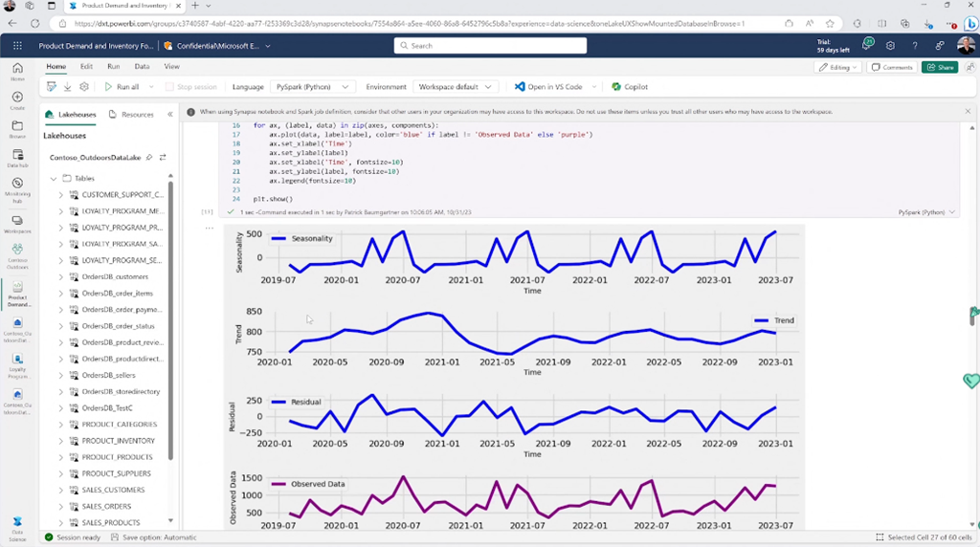This screenshot has width=980, height=547.
Task: Collapse the Lakehouses explorer panel
Action: click(x=170, y=114)
